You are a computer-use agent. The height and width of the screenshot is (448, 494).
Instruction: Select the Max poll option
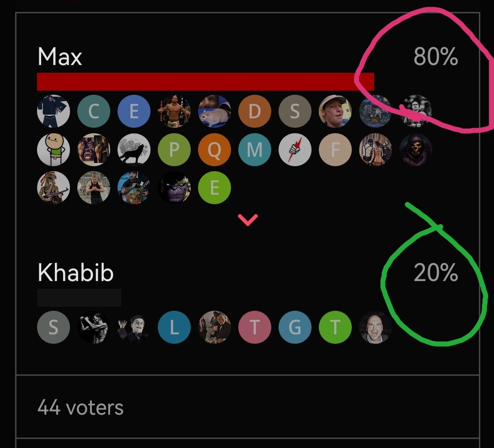[x=60, y=57]
